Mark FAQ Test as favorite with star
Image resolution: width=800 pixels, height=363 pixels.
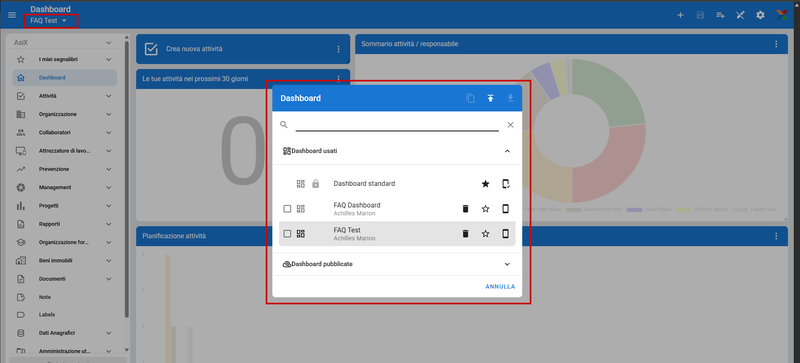485,234
